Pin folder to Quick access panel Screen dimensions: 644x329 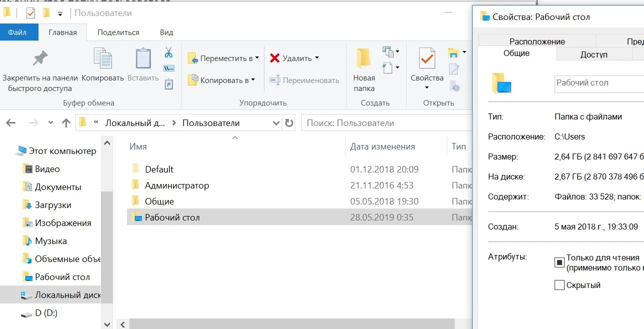coord(40,70)
